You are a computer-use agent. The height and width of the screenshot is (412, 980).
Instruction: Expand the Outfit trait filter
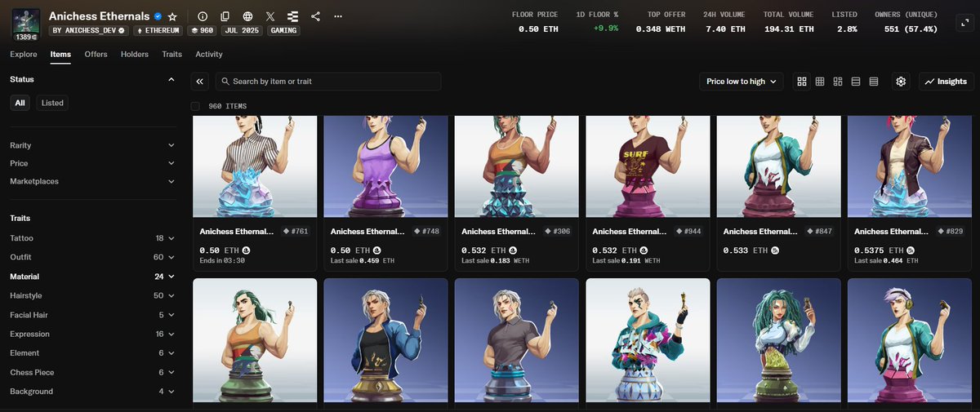pos(93,257)
